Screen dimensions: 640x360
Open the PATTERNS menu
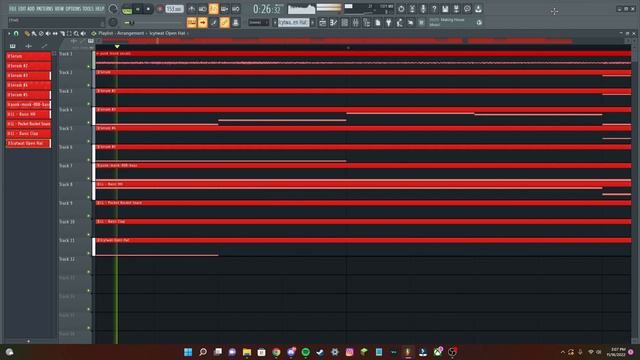(x=44, y=9)
